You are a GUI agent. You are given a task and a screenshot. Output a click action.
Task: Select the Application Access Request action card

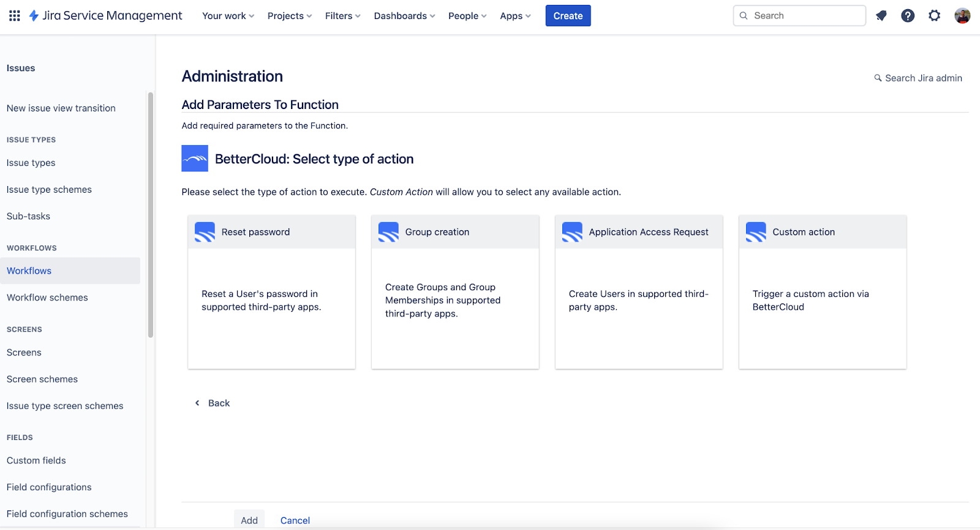click(x=639, y=292)
